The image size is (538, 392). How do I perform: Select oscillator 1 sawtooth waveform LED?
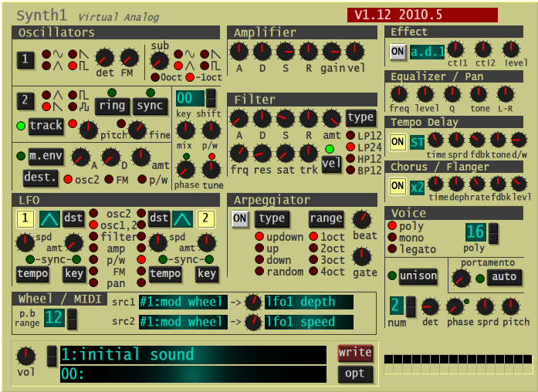[x=73, y=54]
